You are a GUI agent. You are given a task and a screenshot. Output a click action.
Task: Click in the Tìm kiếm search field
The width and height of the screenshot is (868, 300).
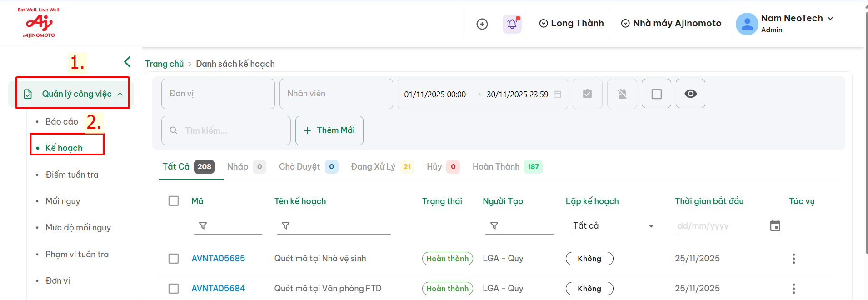click(x=232, y=130)
